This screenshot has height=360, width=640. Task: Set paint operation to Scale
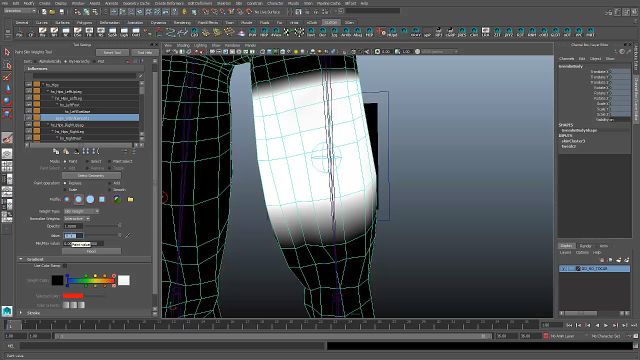(x=65, y=190)
